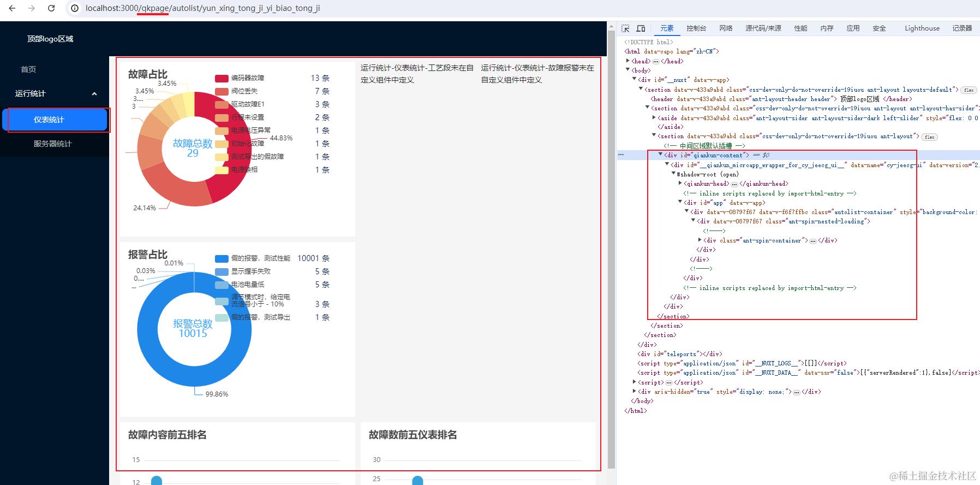Expand the div aria-hidden="true" node
Image resolution: width=980 pixels, height=485 pixels.
click(635, 392)
